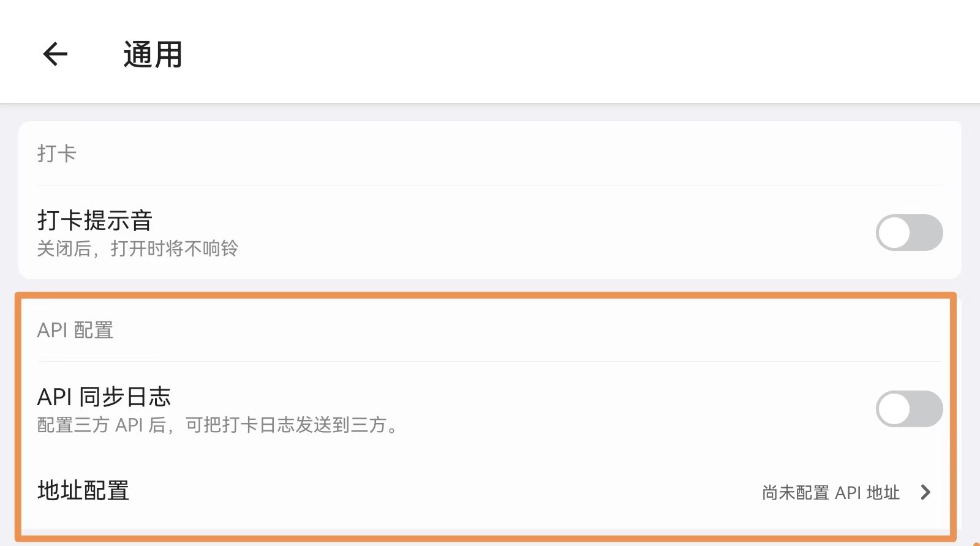Click the 尚未配置 API 地址 status text
The image size is (980, 546).
(831, 493)
